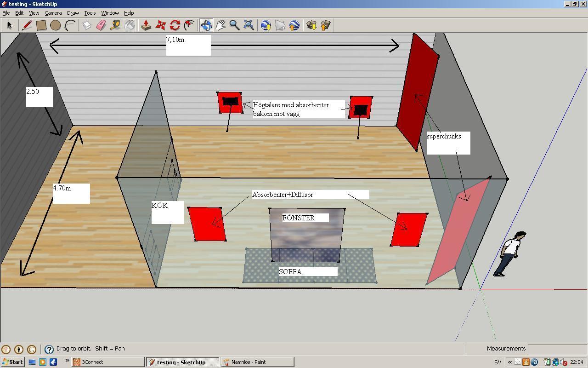This screenshot has width=588, height=368.
Task: Click the Zoom Extents icon
Action: [249, 25]
